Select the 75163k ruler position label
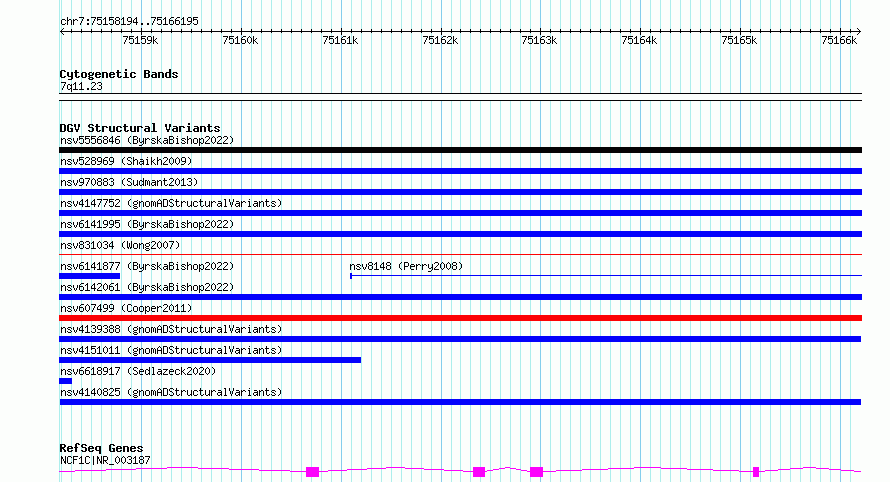 (539, 40)
